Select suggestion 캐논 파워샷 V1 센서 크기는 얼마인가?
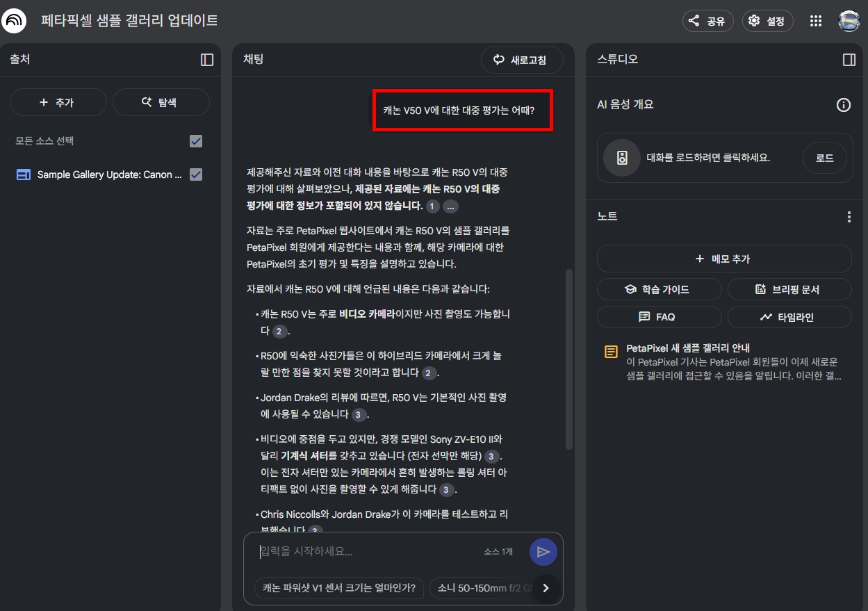This screenshot has width=868, height=611. tap(339, 588)
